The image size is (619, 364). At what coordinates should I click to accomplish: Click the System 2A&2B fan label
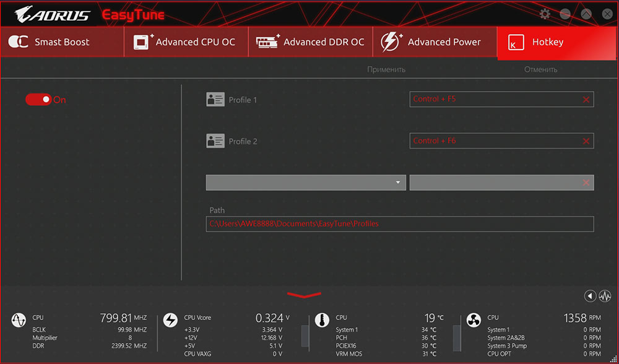point(506,338)
